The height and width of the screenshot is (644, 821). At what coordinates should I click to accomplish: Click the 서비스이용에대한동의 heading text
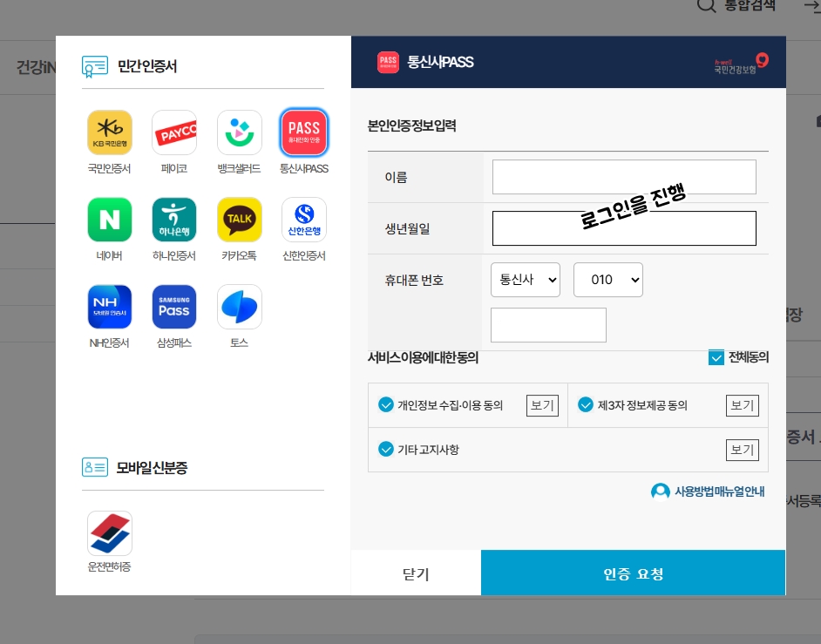423,357
